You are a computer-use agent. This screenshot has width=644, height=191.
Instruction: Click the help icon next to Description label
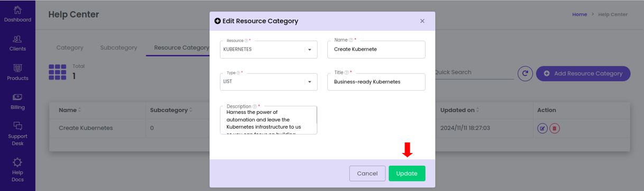tap(255, 106)
